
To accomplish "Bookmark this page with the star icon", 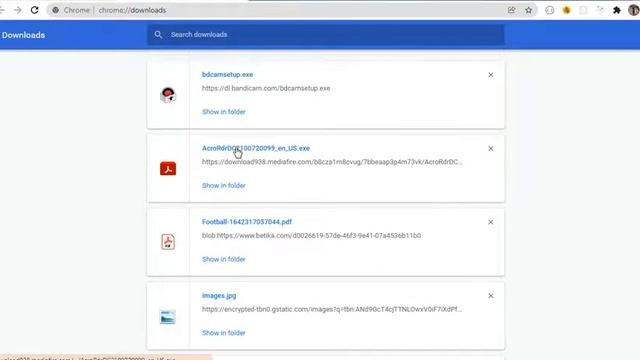I will [529, 10].
